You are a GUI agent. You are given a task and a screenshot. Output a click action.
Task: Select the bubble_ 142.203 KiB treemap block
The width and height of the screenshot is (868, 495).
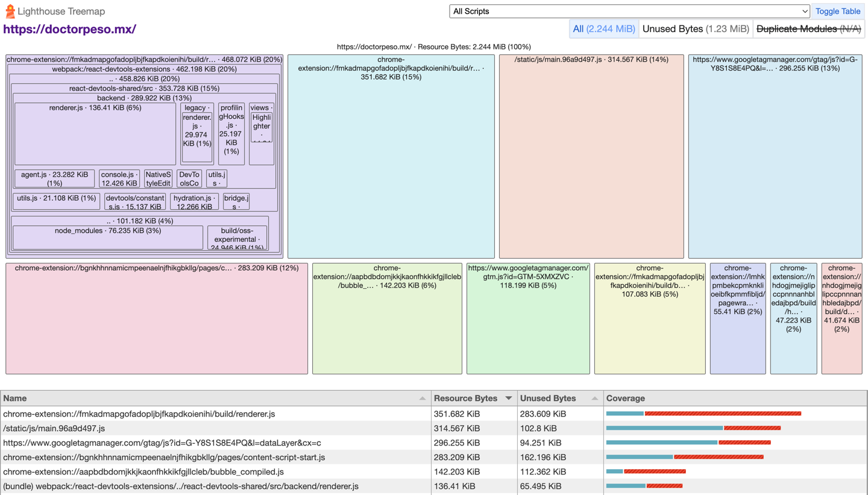coord(387,318)
